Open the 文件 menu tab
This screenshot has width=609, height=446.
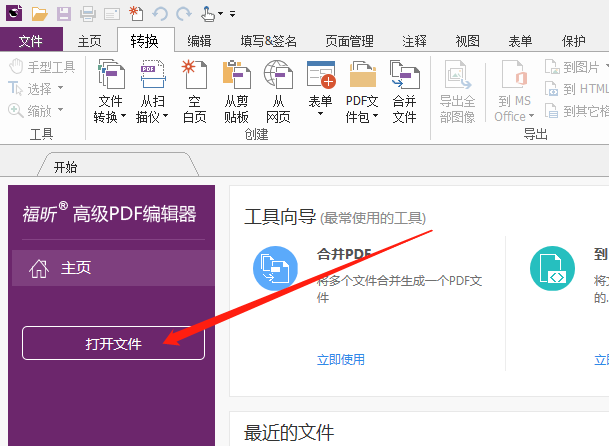pos(31,40)
